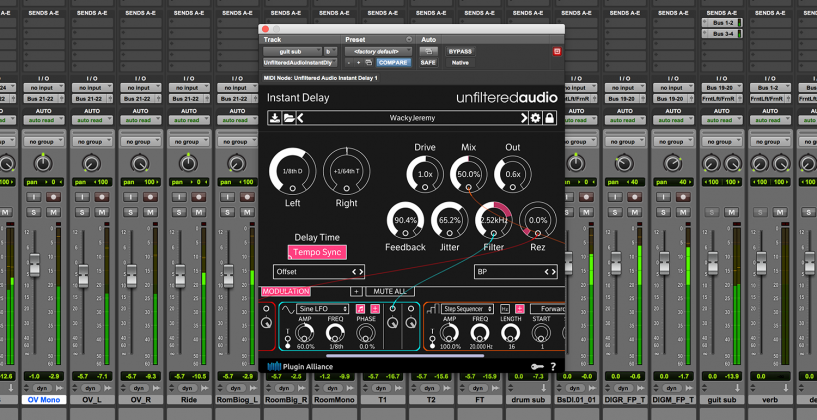Viewport: 817px width, 420px height.
Task: Record-enable the OV_L track
Action: 101,197
